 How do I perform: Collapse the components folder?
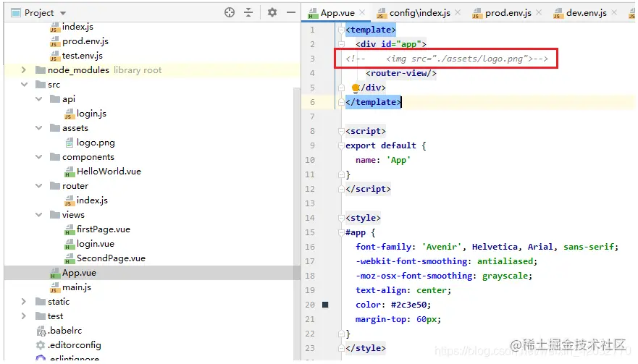[38, 157]
